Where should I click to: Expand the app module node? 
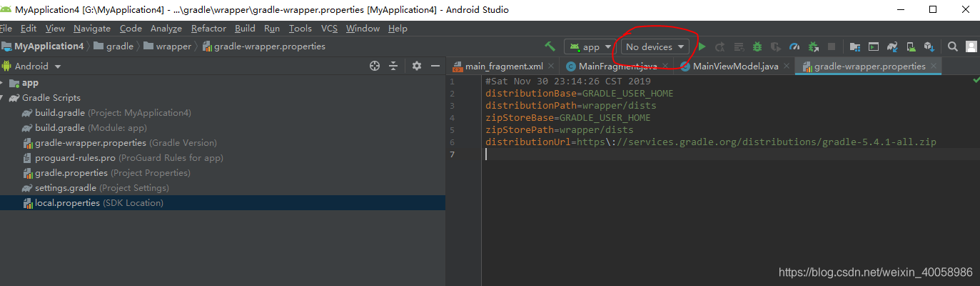[x=2, y=83]
